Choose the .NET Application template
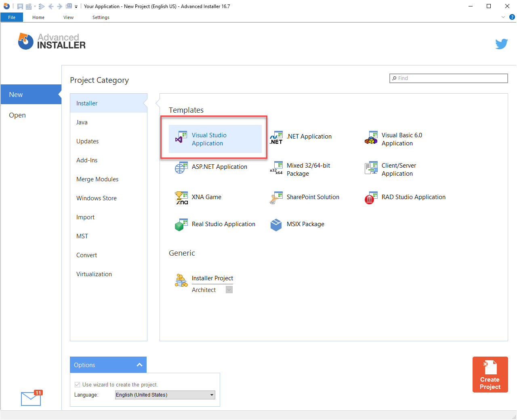517x420 pixels. point(276,136)
